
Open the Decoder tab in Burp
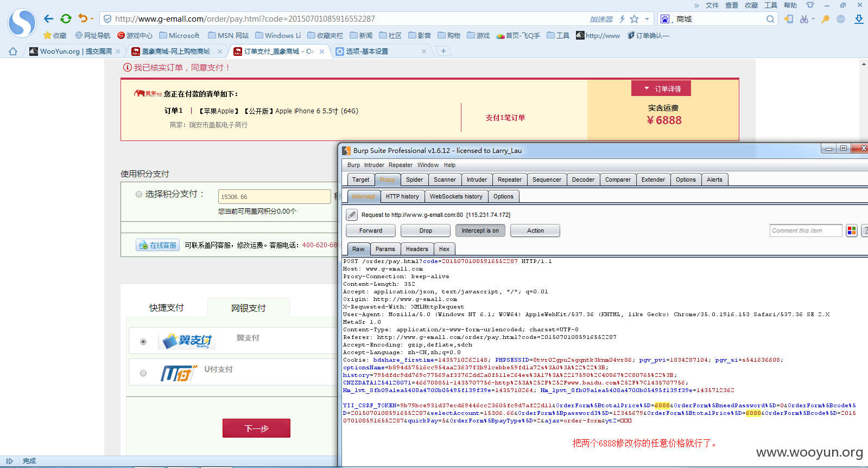pos(583,179)
